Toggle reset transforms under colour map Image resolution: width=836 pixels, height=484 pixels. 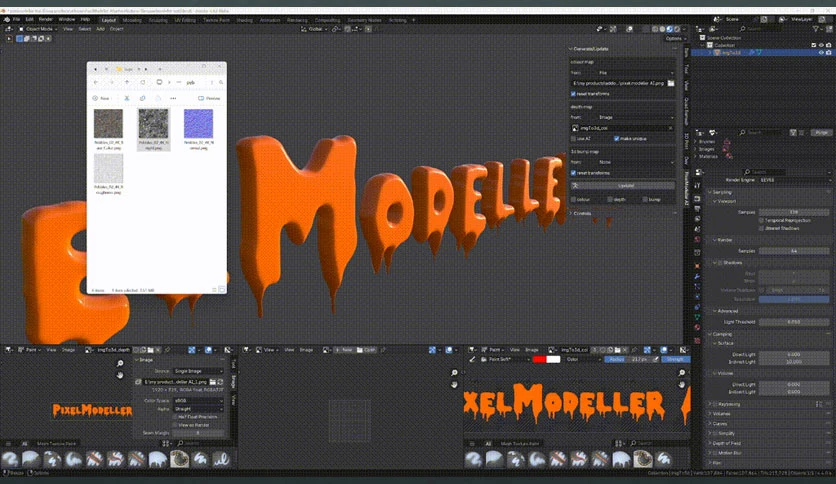coord(574,94)
